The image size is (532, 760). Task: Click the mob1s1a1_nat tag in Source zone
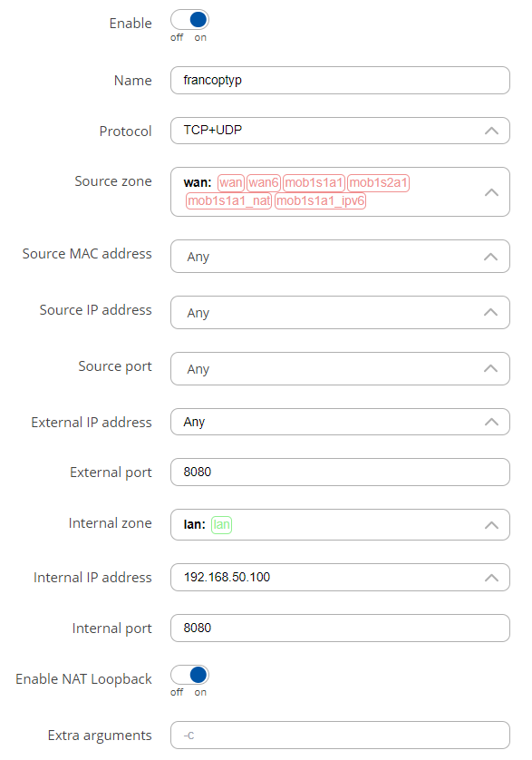[x=228, y=200]
